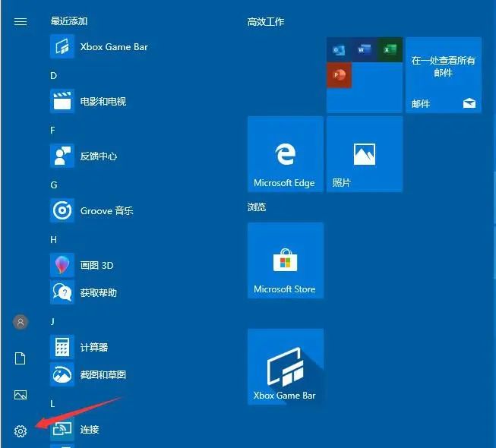The image size is (496, 448).
Task: Click the 最近添加 header
Action: 69,21
